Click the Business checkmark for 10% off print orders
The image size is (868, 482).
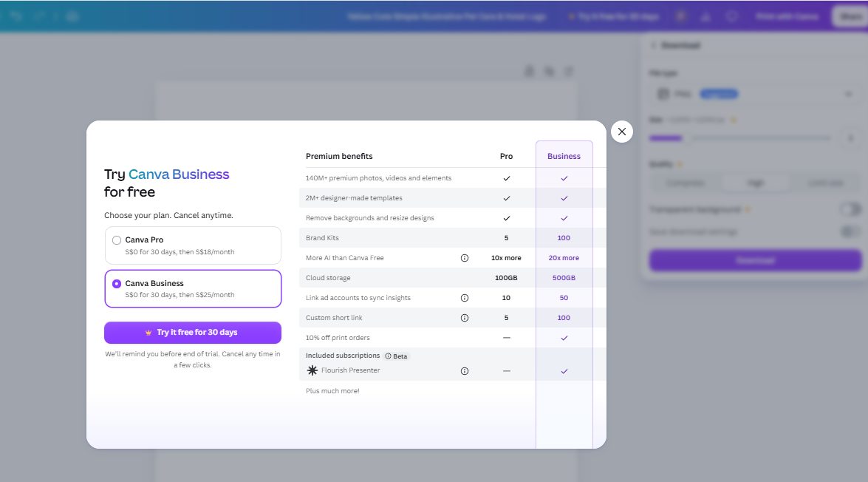(x=564, y=338)
